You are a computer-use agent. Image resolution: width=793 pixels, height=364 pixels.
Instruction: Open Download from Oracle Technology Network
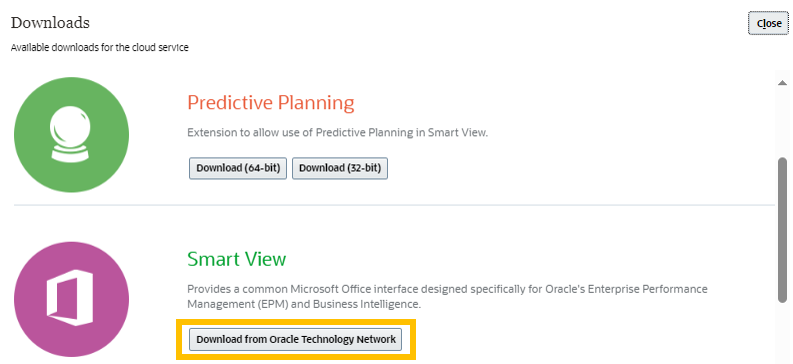click(x=296, y=339)
